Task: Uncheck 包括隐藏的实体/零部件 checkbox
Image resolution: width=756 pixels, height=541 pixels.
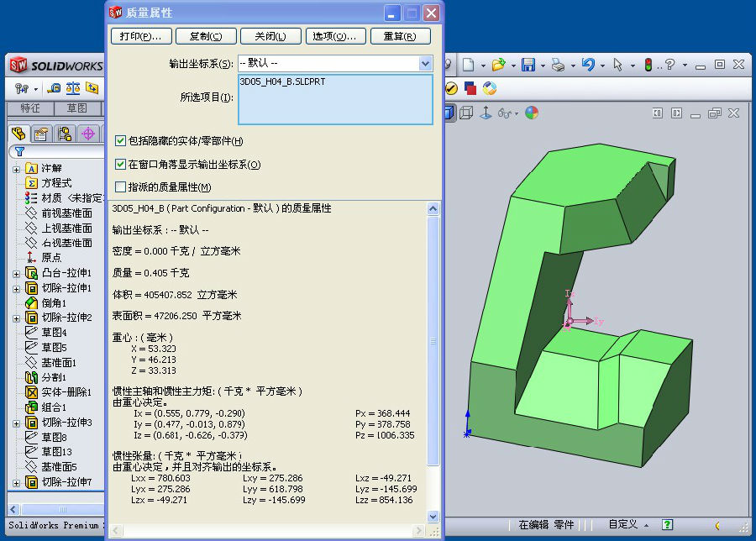Action: point(120,141)
